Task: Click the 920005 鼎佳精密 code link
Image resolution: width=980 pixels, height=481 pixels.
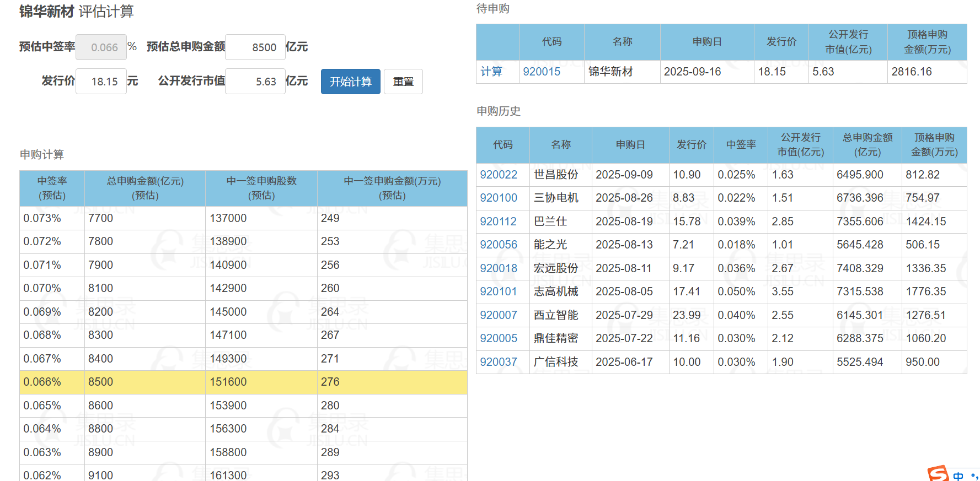Action: [499, 338]
